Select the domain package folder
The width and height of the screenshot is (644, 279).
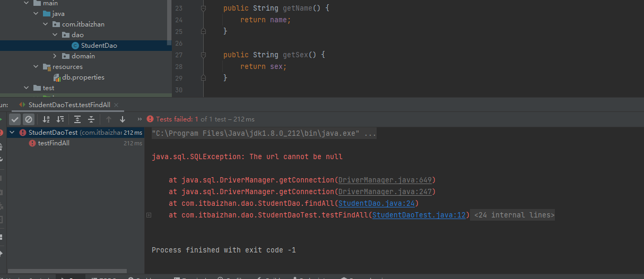click(x=83, y=56)
